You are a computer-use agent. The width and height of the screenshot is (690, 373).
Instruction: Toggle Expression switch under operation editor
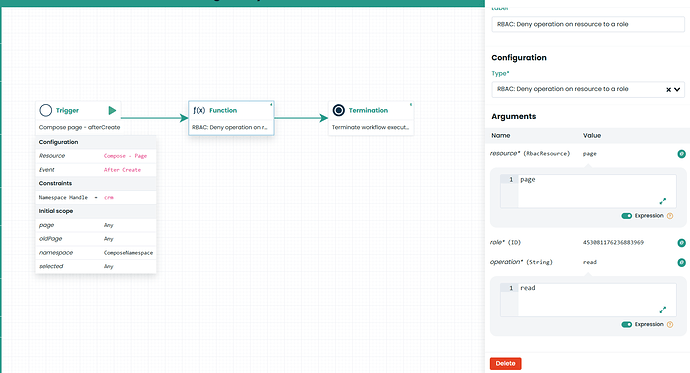point(627,325)
